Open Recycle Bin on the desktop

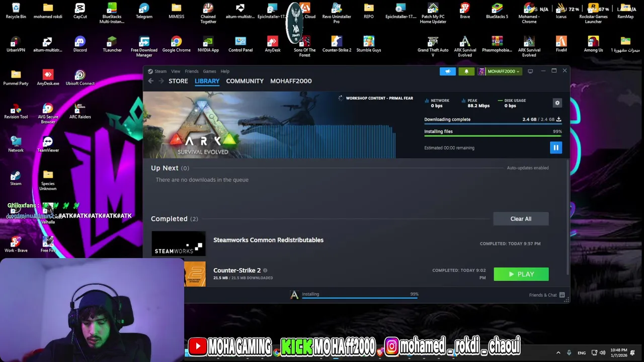[16, 11]
